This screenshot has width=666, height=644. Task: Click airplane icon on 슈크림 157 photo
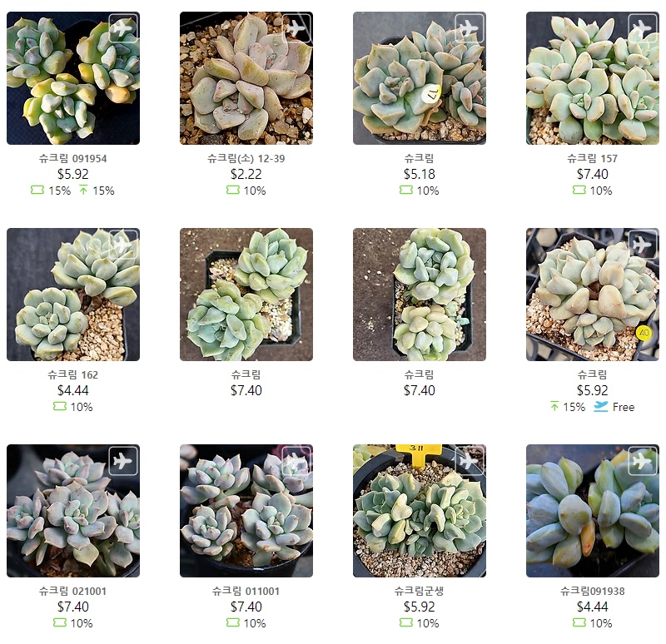pyautogui.click(x=643, y=28)
